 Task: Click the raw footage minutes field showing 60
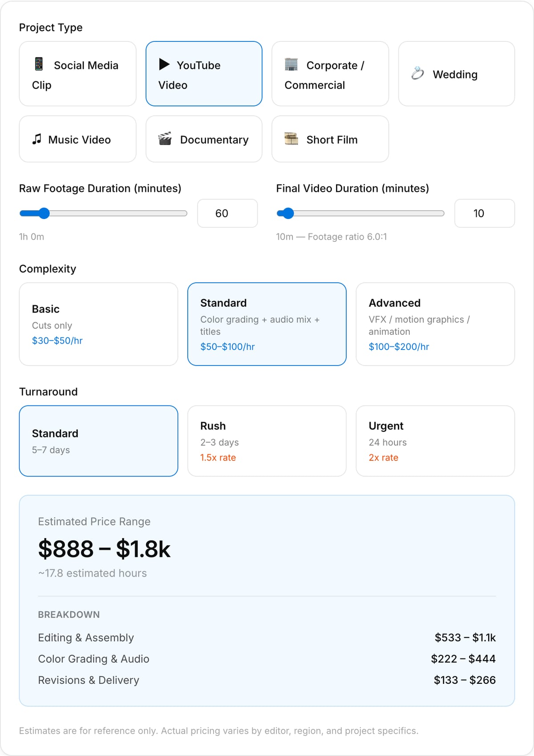pos(227,213)
